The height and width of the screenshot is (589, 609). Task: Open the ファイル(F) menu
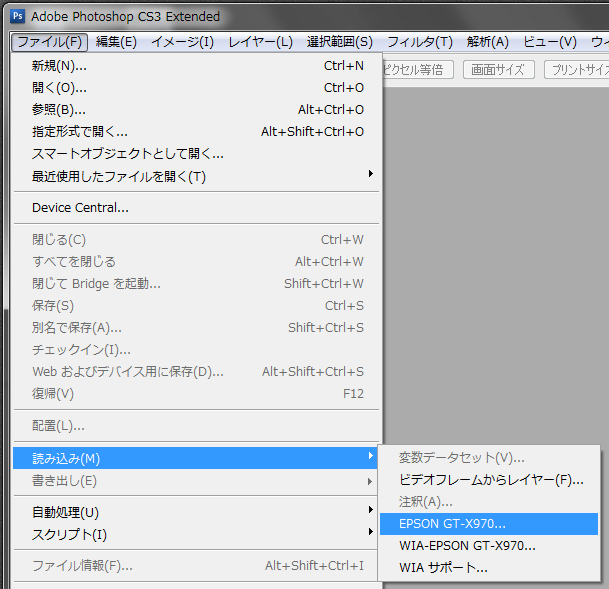point(49,42)
